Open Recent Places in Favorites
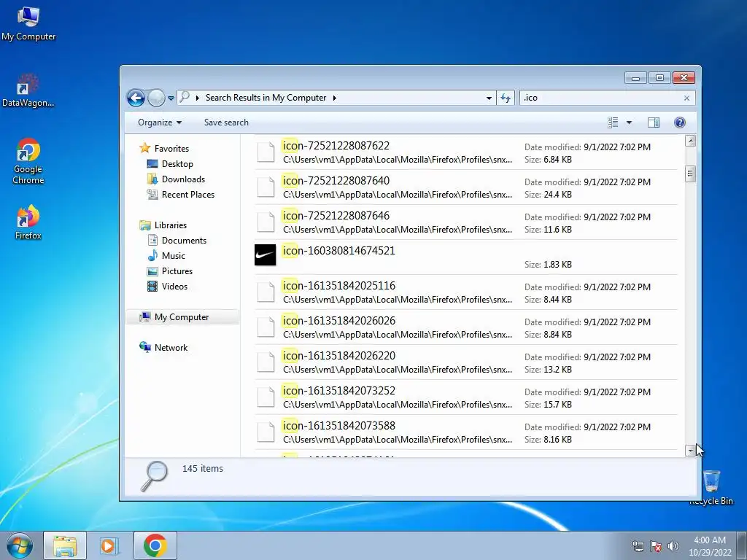This screenshot has height=560, width=747. 188,194
